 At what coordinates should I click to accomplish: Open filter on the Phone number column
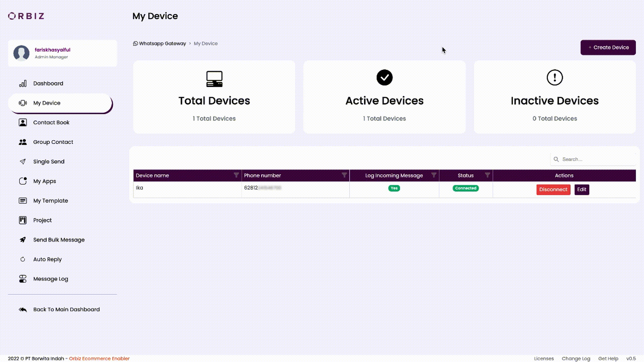pos(344,175)
